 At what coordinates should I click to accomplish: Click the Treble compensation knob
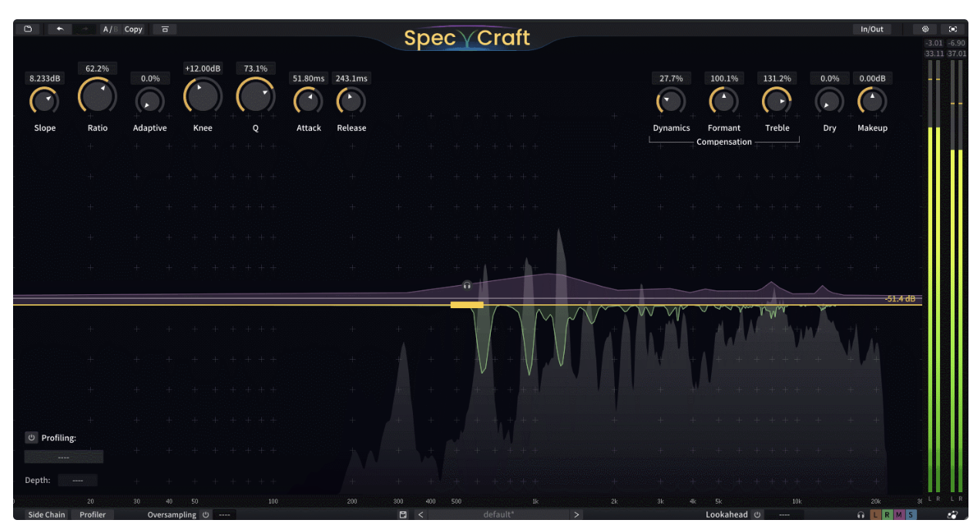click(777, 101)
